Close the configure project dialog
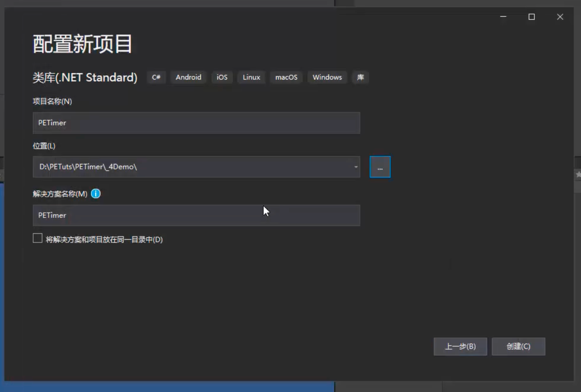The width and height of the screenshot is (581, 392). pos(560,17)
